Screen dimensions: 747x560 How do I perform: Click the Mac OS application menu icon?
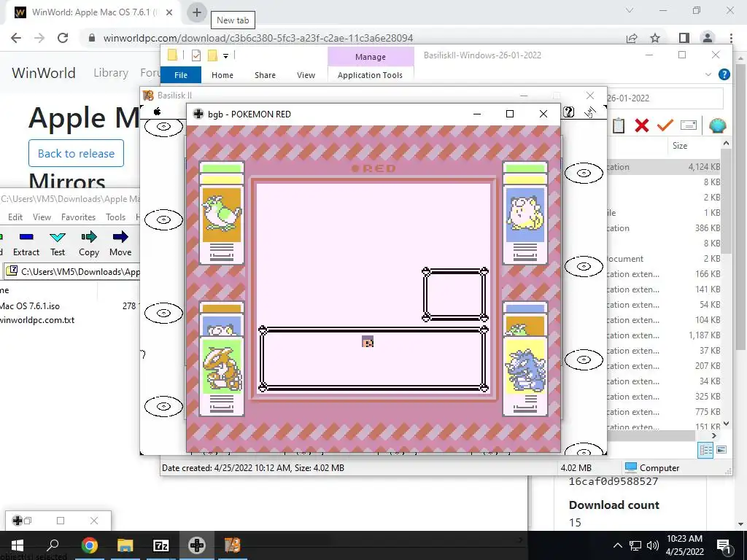590,112
